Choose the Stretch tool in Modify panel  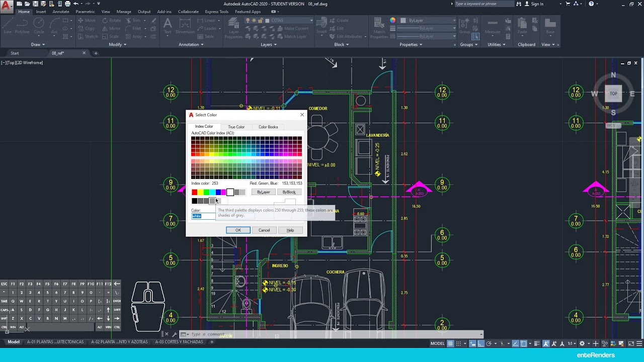click(x=88, y=37)
